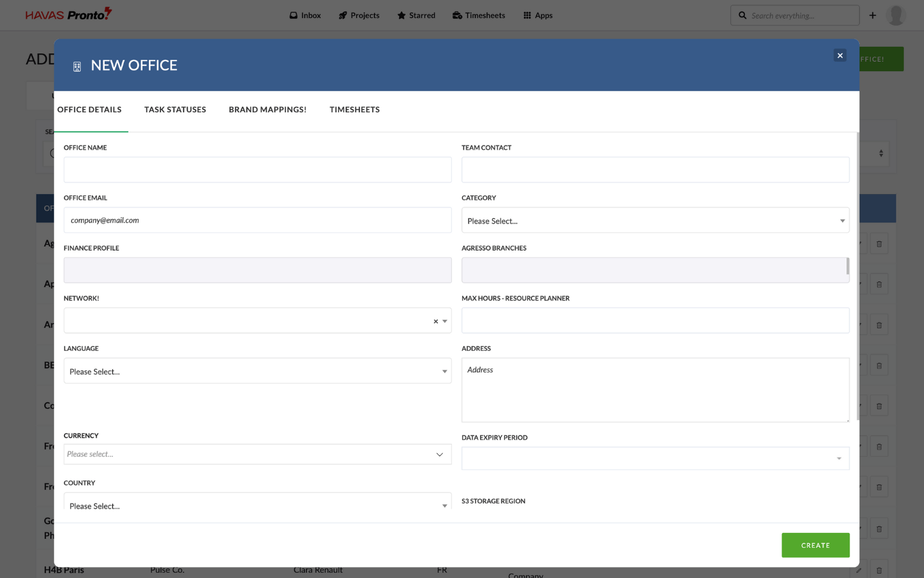924x578 pixels.
Task: Click the Office Email field
Action: [257, 220]
